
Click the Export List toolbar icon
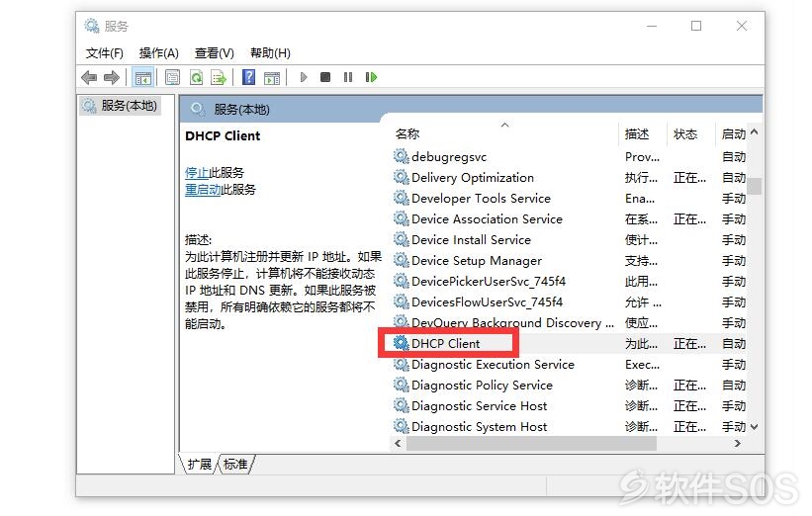coord(219,78)
